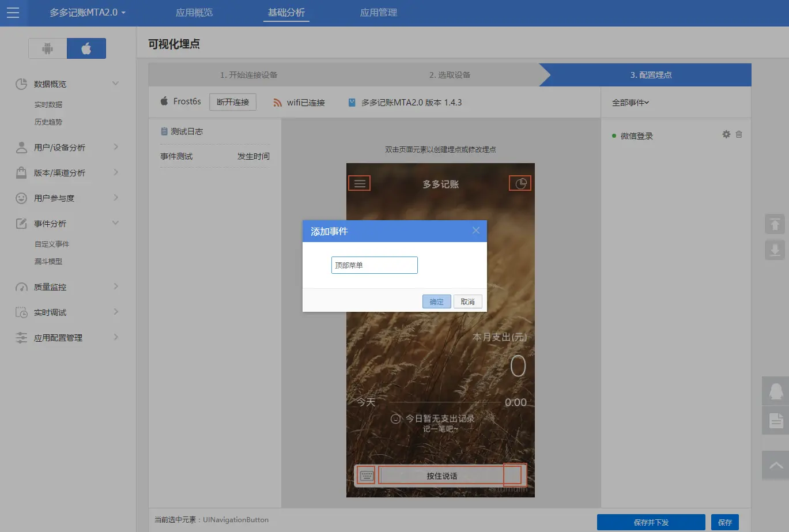Cancel the dialog with 取消
The width and height of the screenshot is (789, 532).
(468, 302)
